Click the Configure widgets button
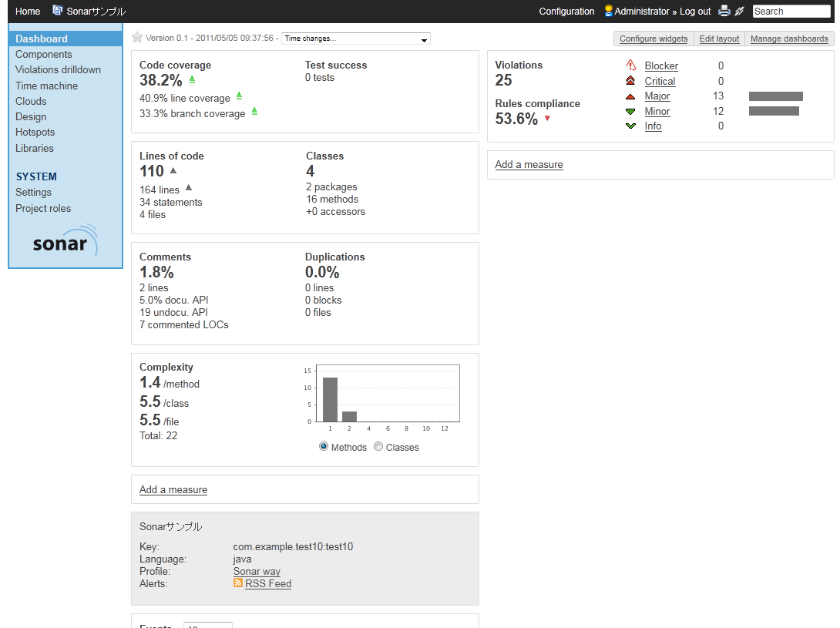The width and height of the screenshot is (840, 628). [x=654, y=39]
